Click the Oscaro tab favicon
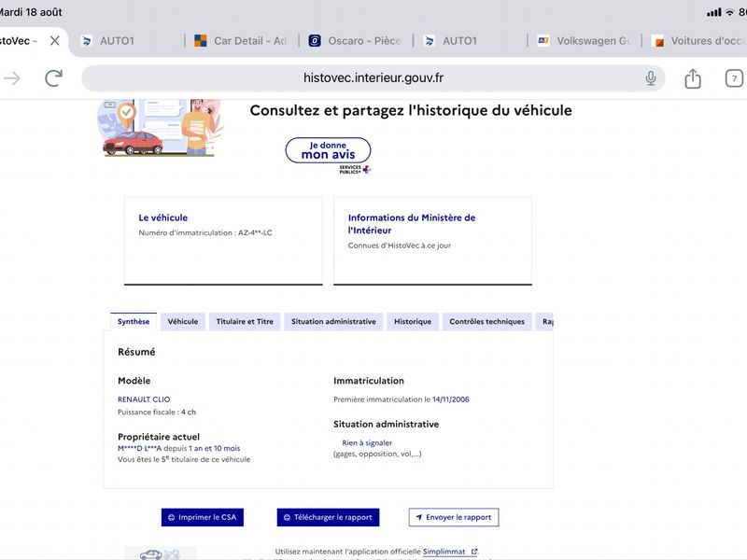The height and width of the screenshot is (560, 747). [x=315, y=41]
